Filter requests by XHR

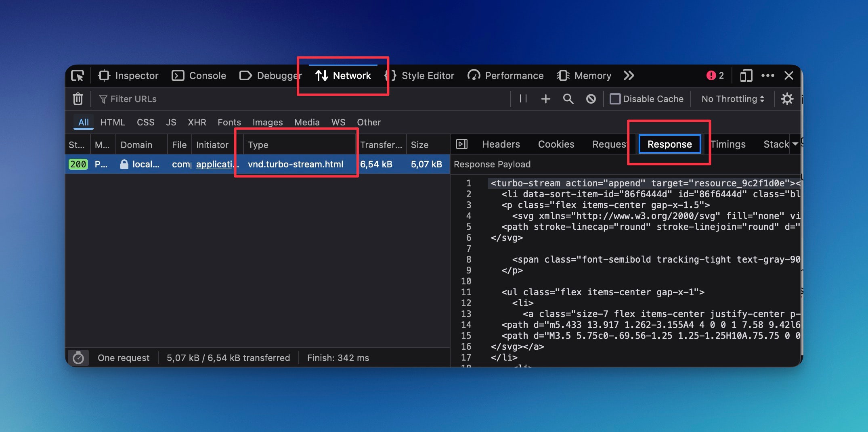click(197, 122)
